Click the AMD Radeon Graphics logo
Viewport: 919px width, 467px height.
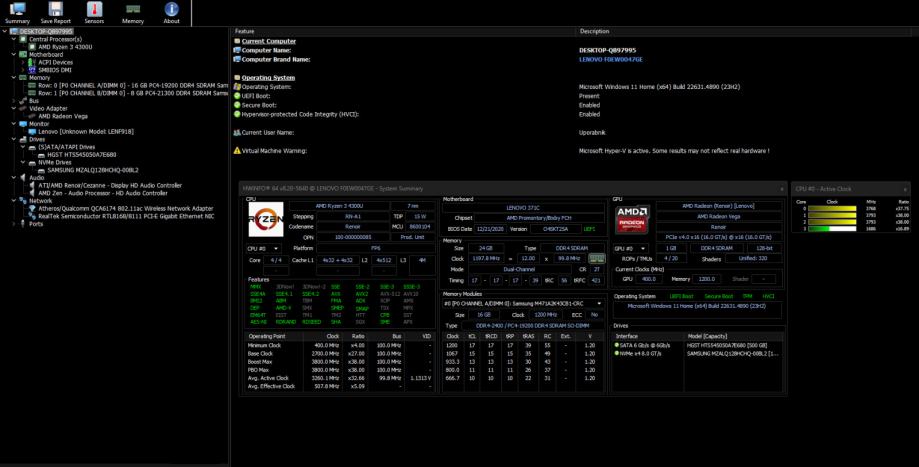[631, 219]
